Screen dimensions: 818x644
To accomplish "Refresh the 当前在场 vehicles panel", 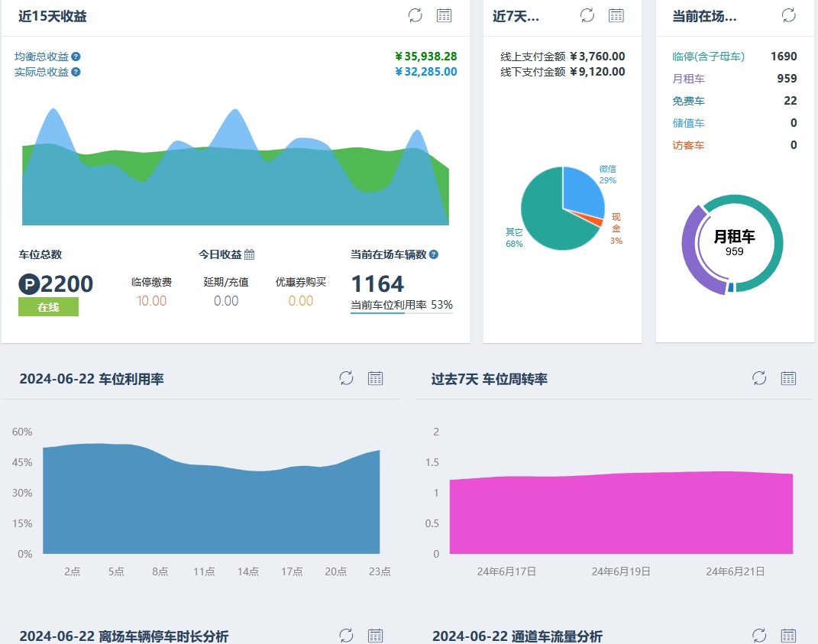I will [789, 15].
